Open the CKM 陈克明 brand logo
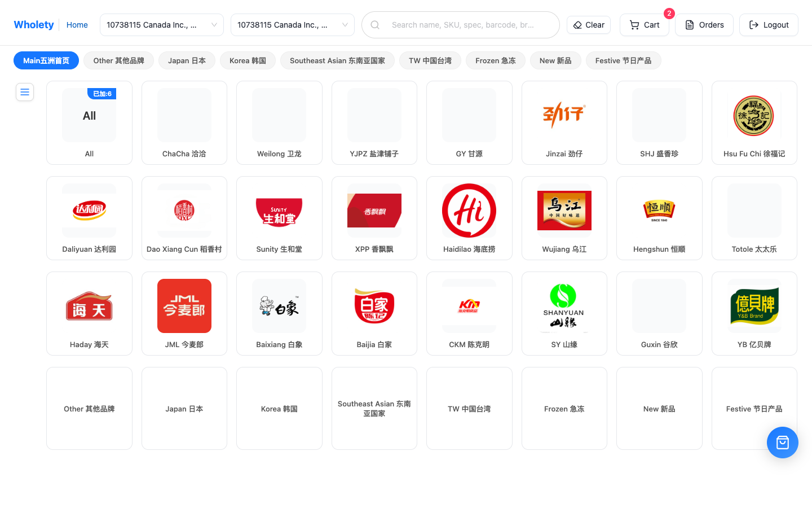This screenshot has height=508, width=812. pos(469,306)
